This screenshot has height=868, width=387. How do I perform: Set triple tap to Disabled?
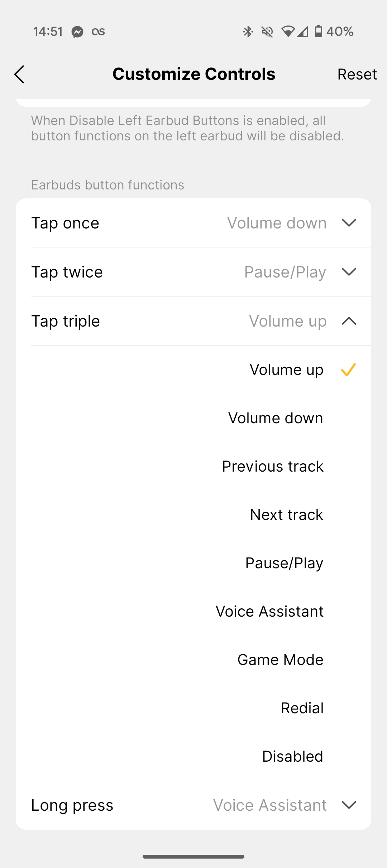[x=293, y=756]
